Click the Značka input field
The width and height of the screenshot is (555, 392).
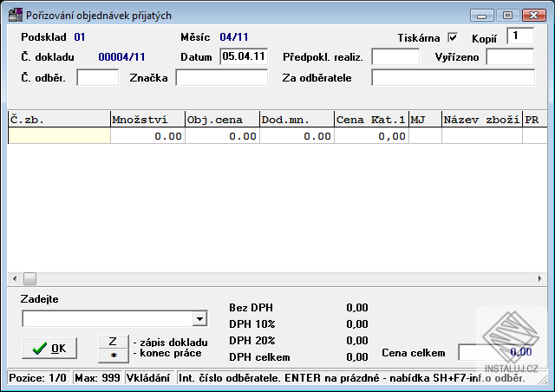click(x=222, y=77)
